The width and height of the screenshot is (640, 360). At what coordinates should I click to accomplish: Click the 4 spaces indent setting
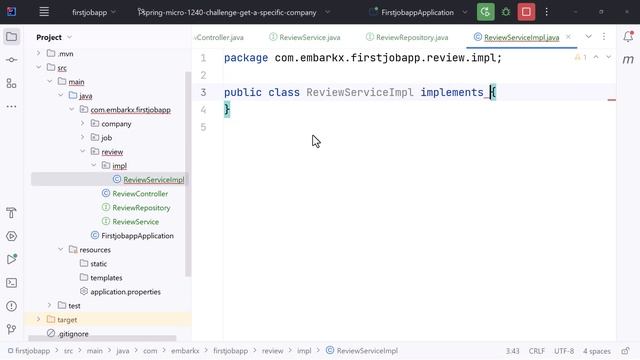coord(597,351)
